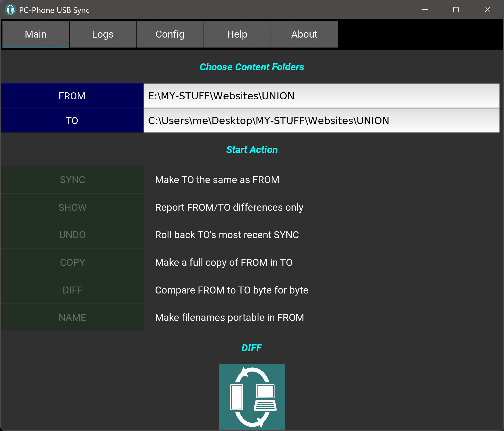Run the DIFF comparison button
This screenshot has width=504, height=431.
pos(73,290)
